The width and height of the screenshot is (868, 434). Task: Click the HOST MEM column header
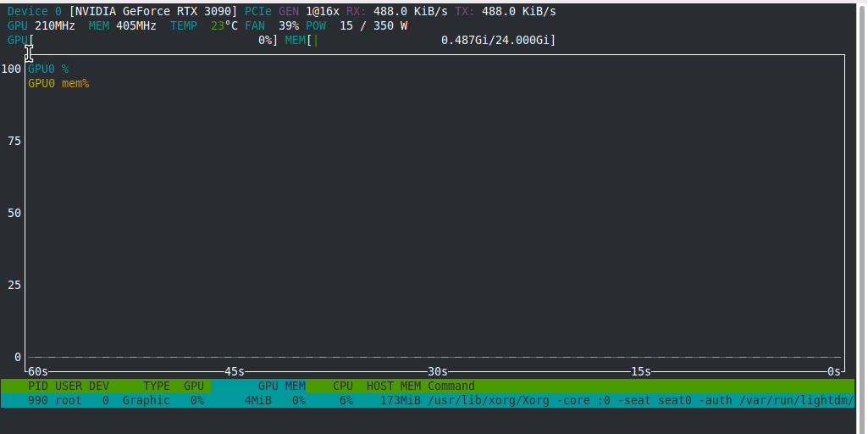coord(393,386)
